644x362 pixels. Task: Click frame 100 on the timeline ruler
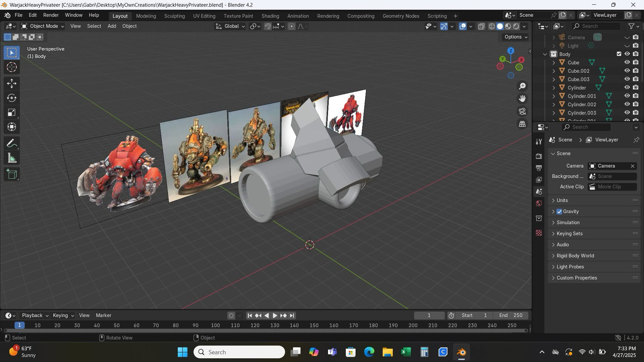coord(215,325)
